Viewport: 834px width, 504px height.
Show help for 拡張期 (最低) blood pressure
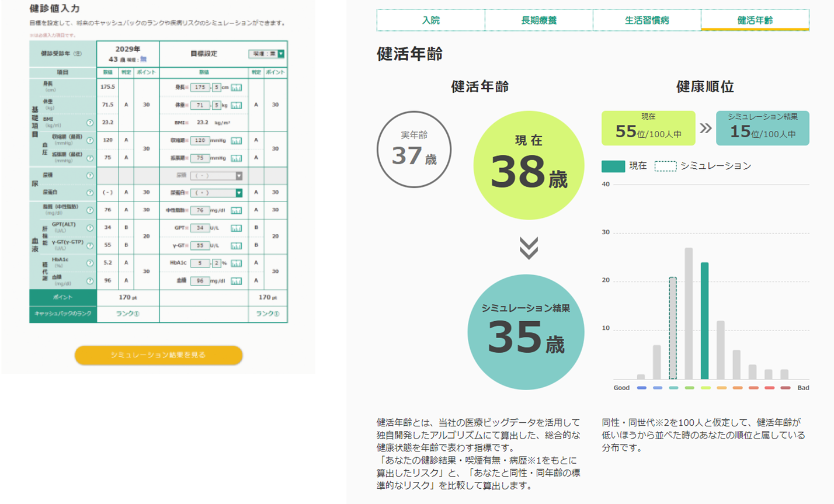pyautogui.click(x=90, y=158)
